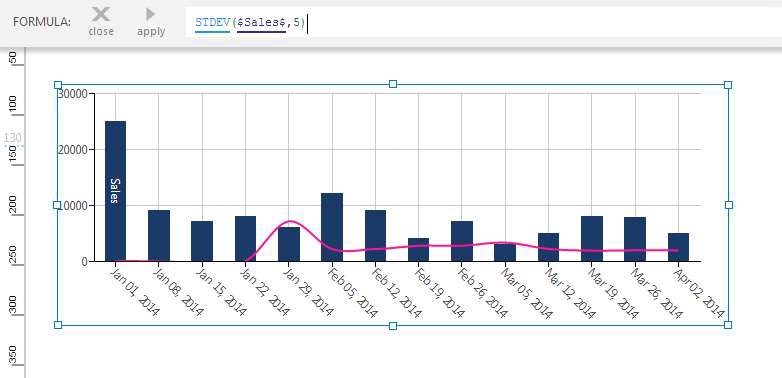Image resolution: width=782 pixels, height=378 pixels.
Task: Click inside the STDEV formula input field
Action: coord(483,22)
